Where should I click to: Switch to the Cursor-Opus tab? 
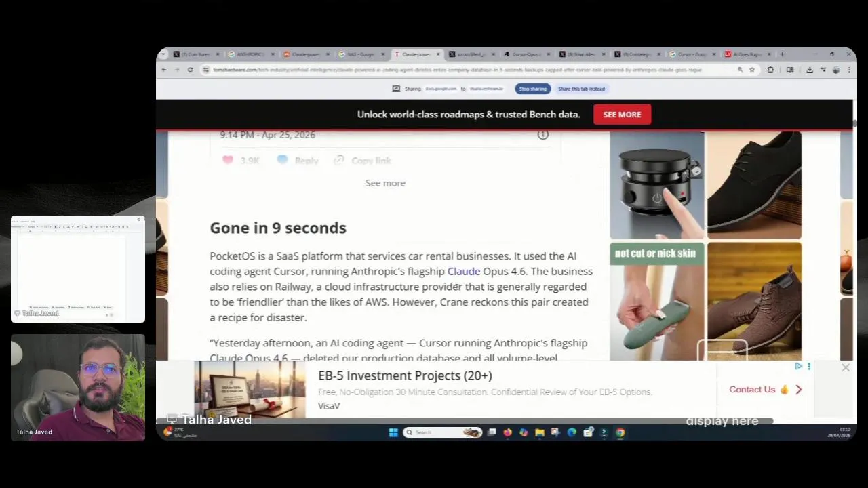[x=526, y=54]
